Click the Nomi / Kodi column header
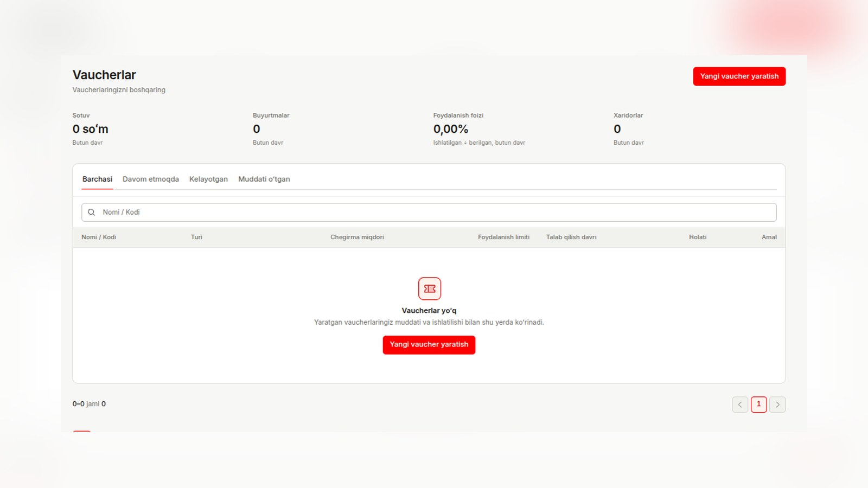The width and height of the screenshot is (868, 488). (99, 237)
